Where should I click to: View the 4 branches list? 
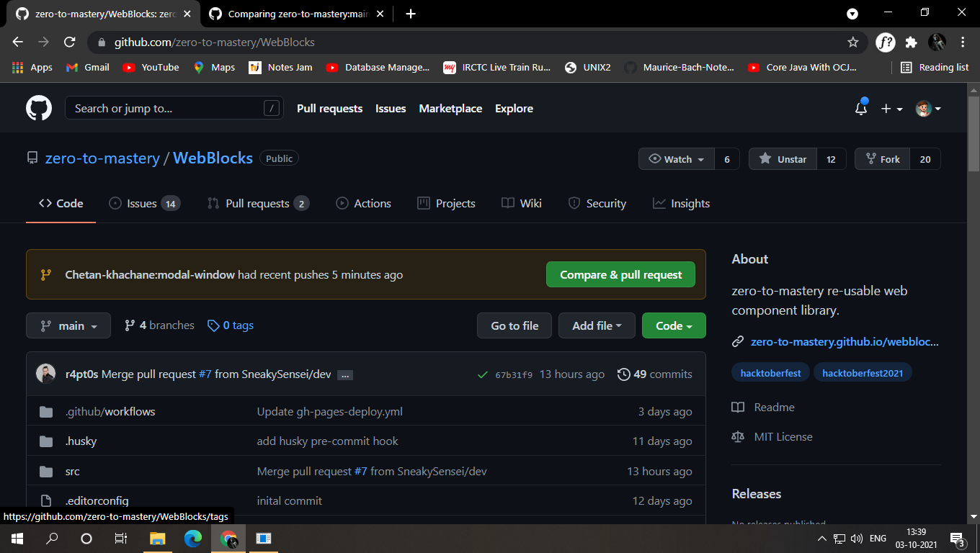tap(159, 325)
